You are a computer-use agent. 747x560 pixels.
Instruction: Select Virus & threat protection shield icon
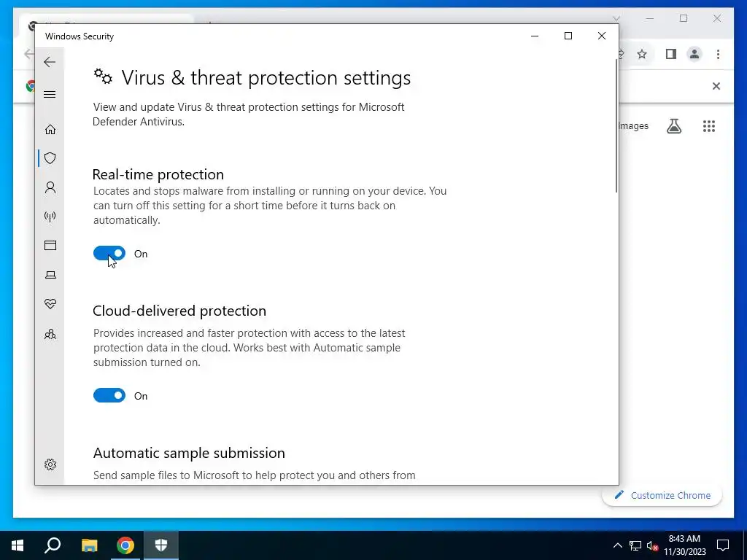pyautogui.click(x=50, y=158)
